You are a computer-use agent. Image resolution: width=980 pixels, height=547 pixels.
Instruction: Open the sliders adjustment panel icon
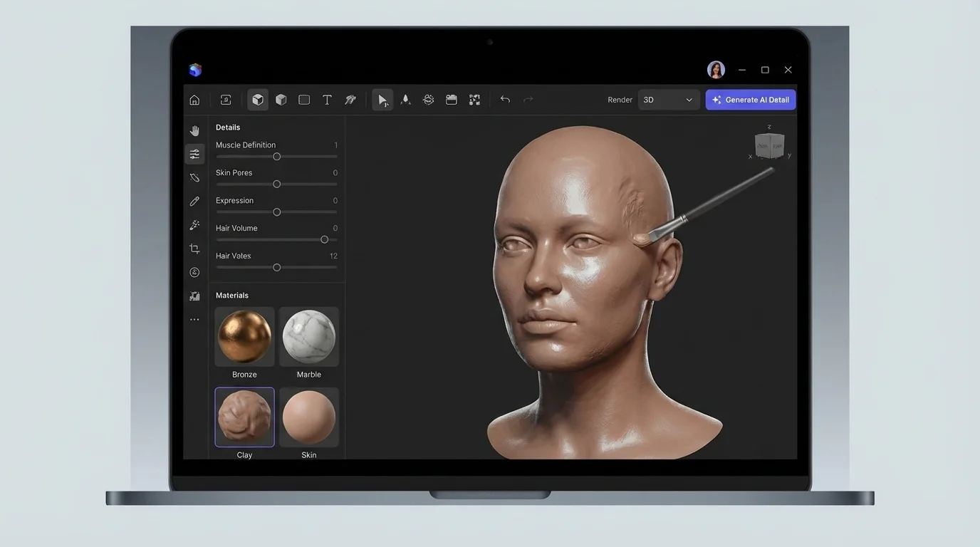pos(194,154)
